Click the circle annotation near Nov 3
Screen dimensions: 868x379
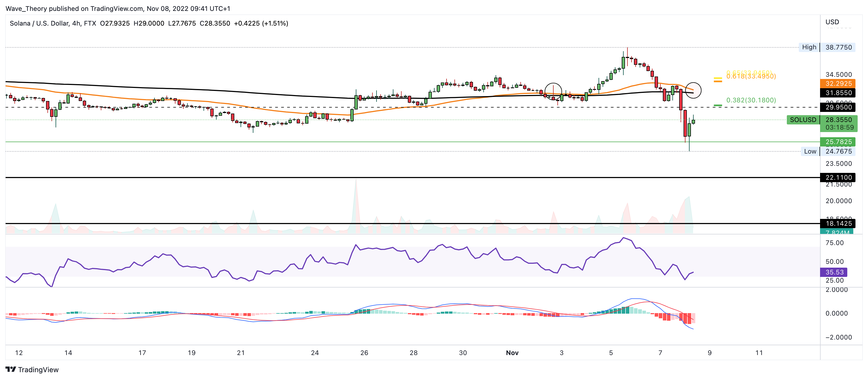[553, 91]
